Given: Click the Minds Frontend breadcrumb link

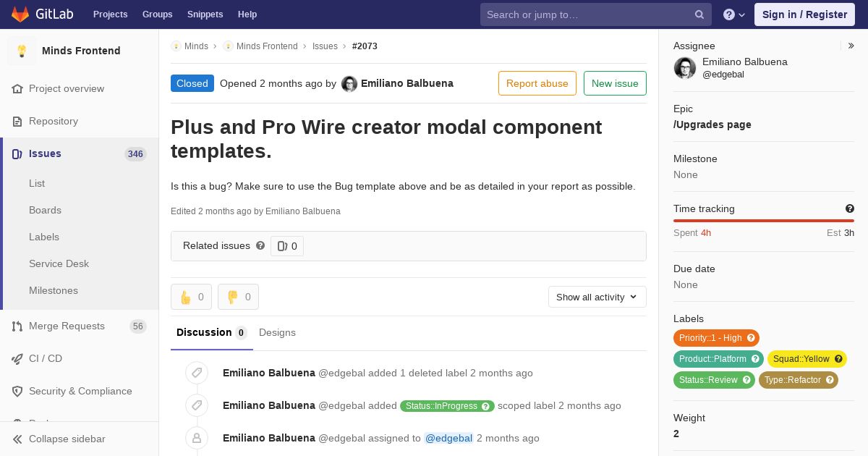Looking at the screenshot, I should (267, 46).
